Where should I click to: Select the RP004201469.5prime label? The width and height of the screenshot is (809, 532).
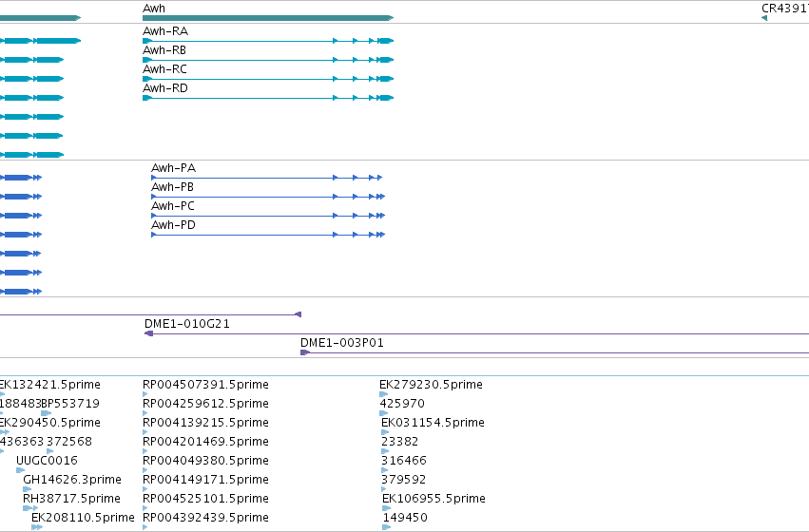206,443
